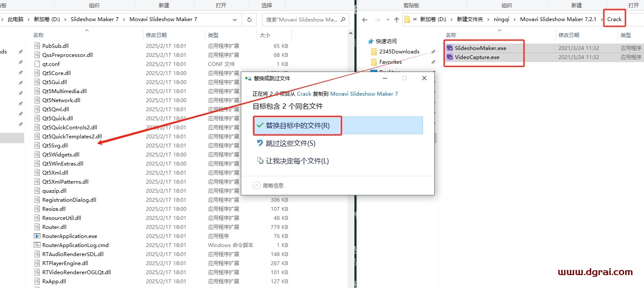
Task: Expand chevron after Slideshow Maker 7 in left breadcrumb
Action: (x=124, y=19)
